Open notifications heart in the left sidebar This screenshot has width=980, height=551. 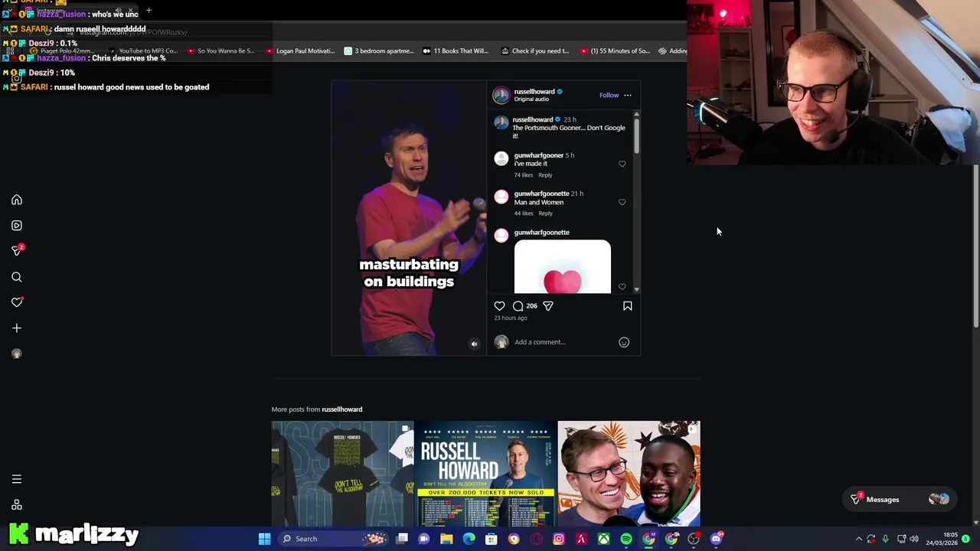point(17,302)
